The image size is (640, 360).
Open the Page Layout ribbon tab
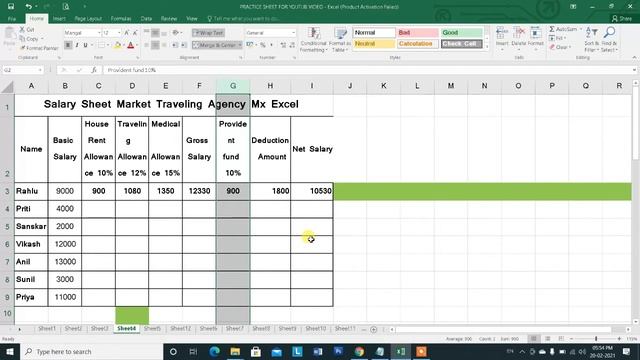[88, 19]
